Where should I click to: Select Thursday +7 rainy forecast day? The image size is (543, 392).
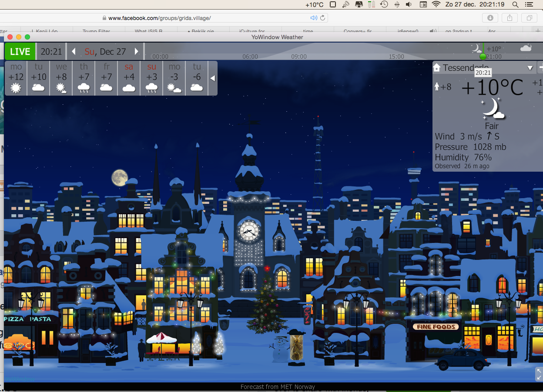(x=84, y=78)
